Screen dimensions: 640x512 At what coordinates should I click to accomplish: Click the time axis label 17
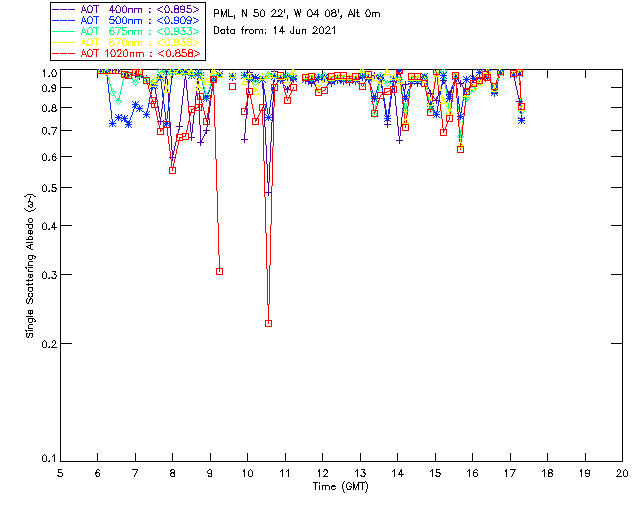point(510,473)
